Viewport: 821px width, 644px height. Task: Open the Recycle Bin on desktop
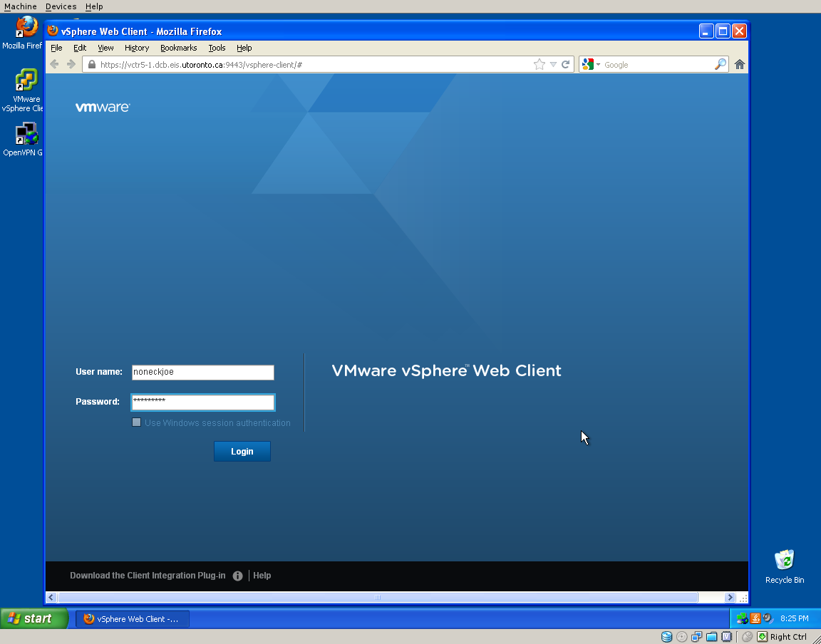tap(785, 566)
